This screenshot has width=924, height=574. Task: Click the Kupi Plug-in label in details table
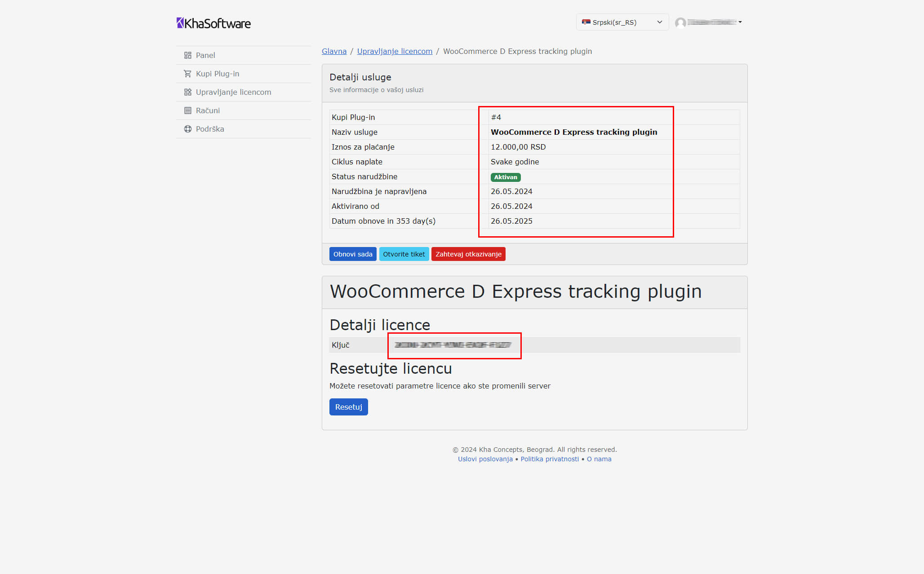pyautogui.click(x=353, y=117)
